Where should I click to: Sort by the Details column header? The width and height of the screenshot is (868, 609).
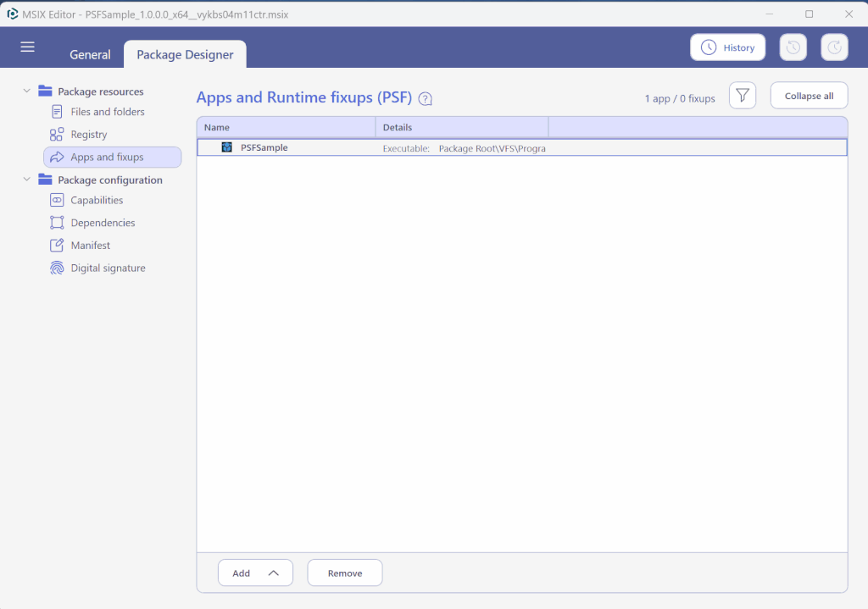(462, 127)
